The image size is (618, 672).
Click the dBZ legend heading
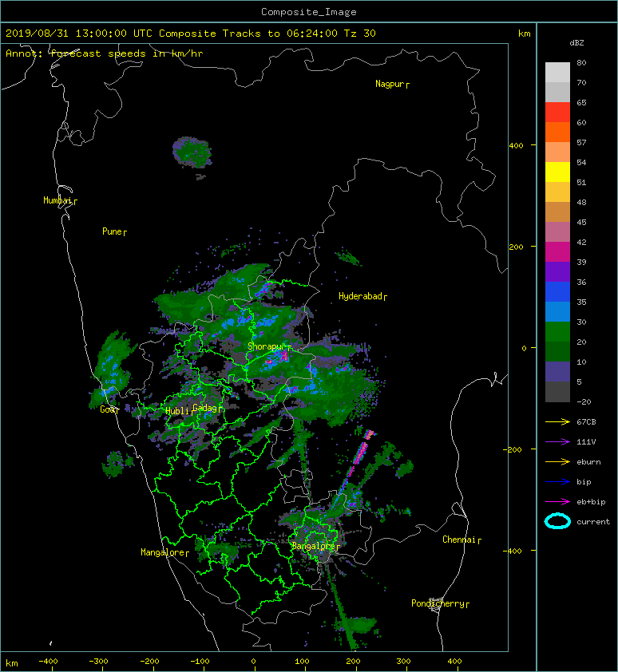pyautogui.click(x=576, y=43)
